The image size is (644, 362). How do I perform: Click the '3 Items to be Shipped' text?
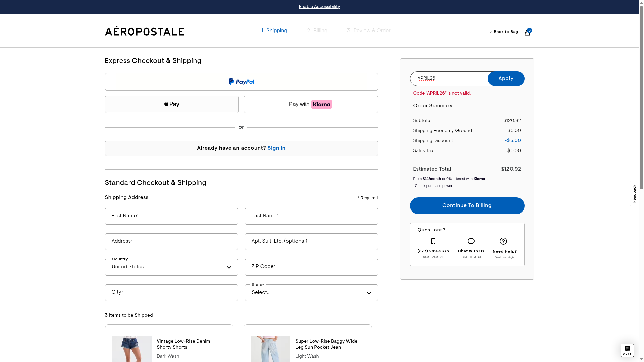129,315
